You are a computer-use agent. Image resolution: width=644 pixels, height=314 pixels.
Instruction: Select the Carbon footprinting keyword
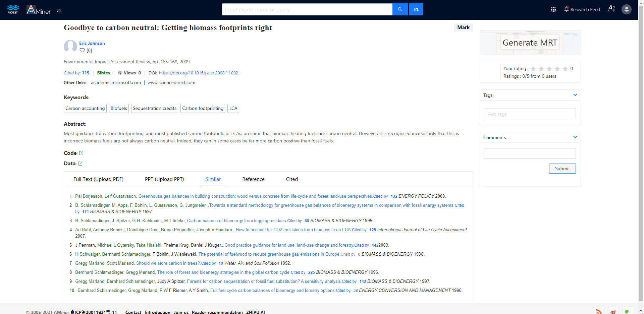point(203,108)
